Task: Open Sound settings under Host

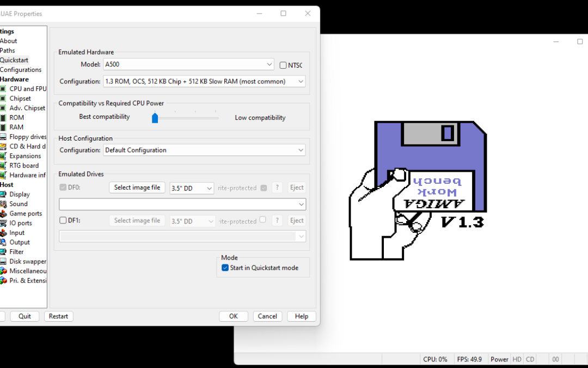Action: coord(19,203)
